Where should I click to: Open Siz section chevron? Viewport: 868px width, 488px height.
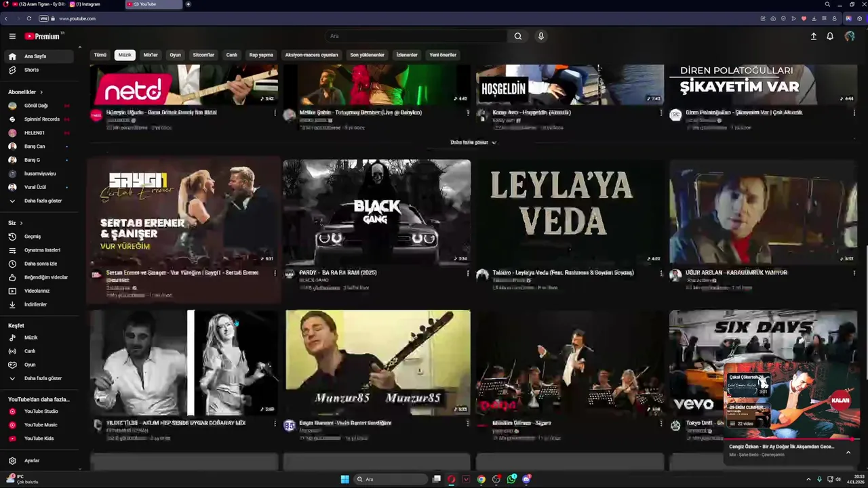[21, 223]
